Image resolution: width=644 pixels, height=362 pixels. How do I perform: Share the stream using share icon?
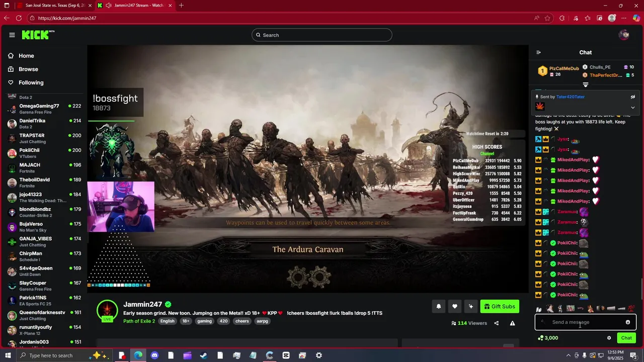click(497, 323)
